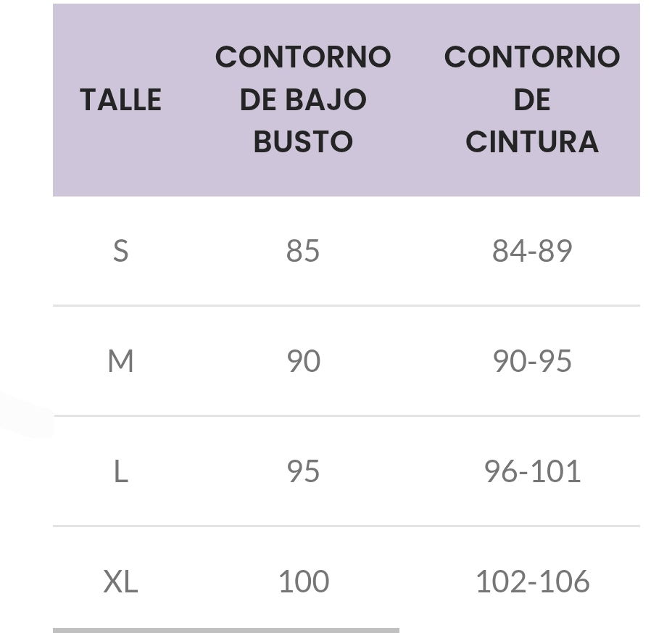Click the word BUSTO in the header
Screen dimensions: 672x633
[303, 141]
